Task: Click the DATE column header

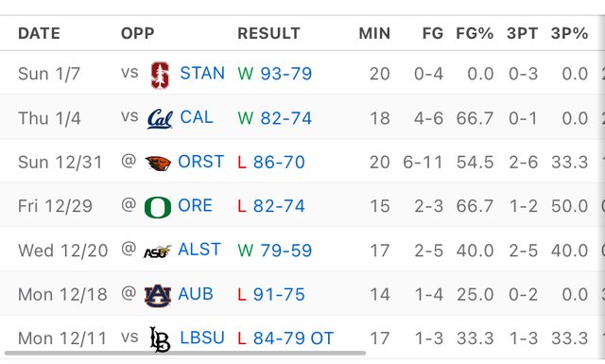Action: (39, 34)
